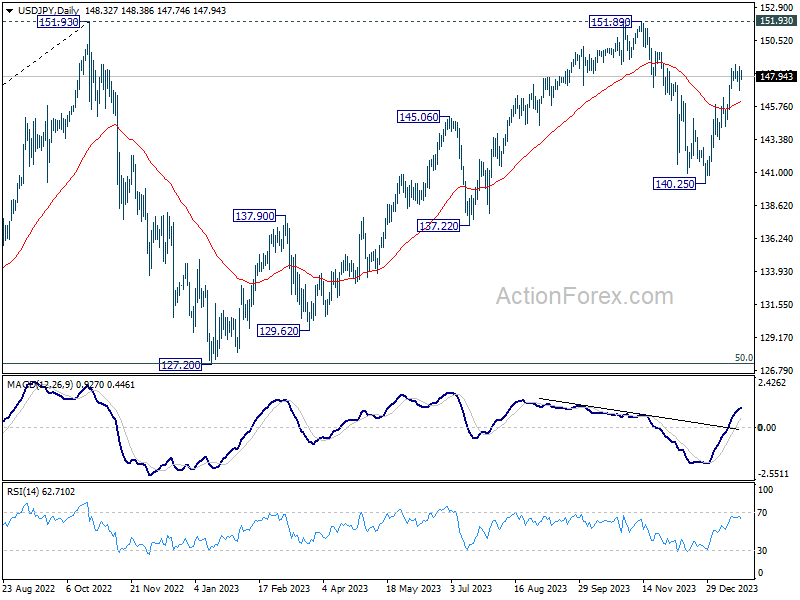Click the 21 Nov 2022 date label
Screen dimensions: 800x600
pyautogui.click(x=157, y=588)
